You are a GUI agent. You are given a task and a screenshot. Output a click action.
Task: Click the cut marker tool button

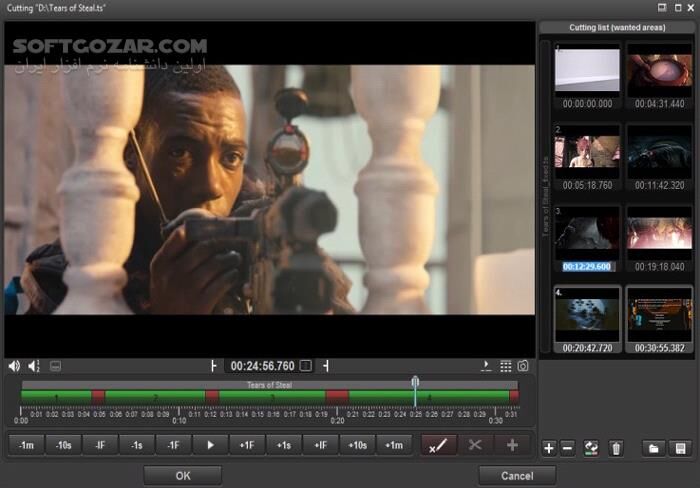(437, 445)
